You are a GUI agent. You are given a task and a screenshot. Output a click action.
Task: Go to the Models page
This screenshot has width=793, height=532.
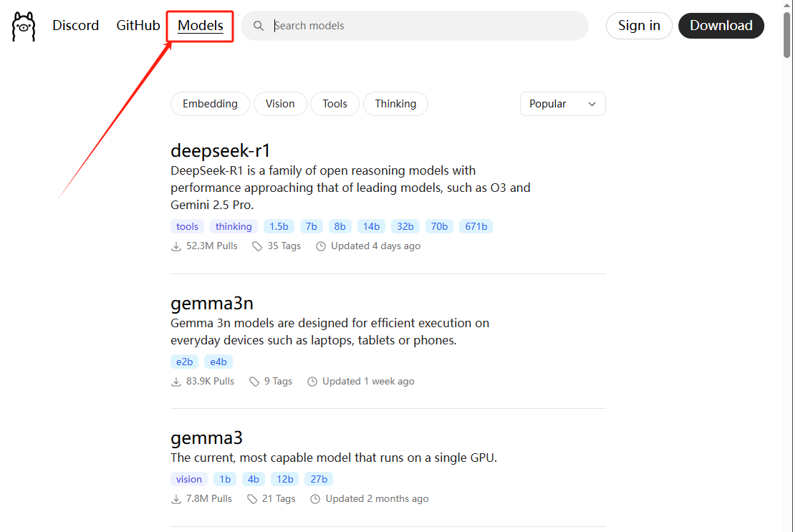point(201,25)
